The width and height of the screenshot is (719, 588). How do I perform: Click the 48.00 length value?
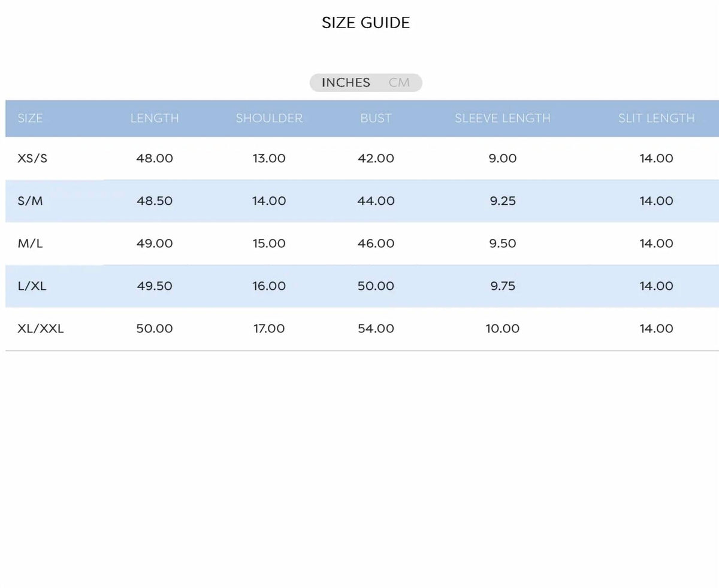(155, 159)
